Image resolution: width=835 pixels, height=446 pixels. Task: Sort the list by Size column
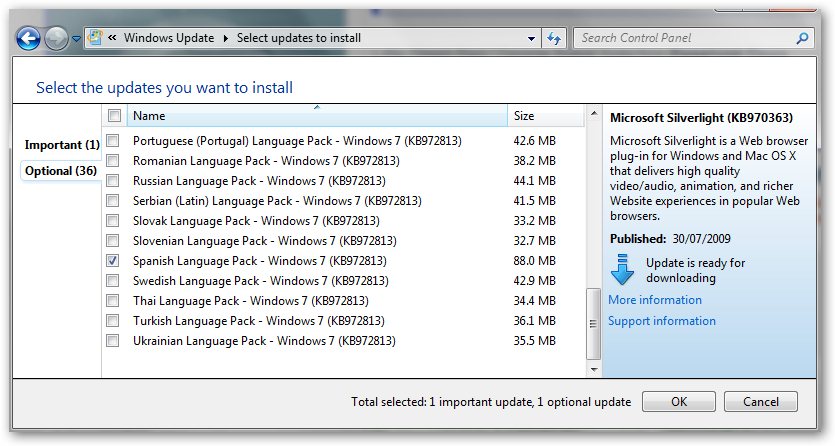(546, 115)
